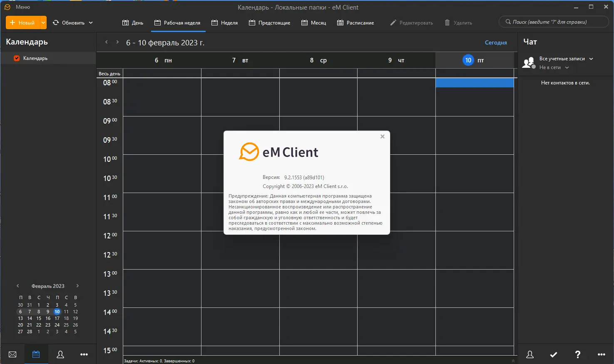The width and height of the screenshot is (614, 364).
Task: Open more options in left bottom bar
Action: 84,354
